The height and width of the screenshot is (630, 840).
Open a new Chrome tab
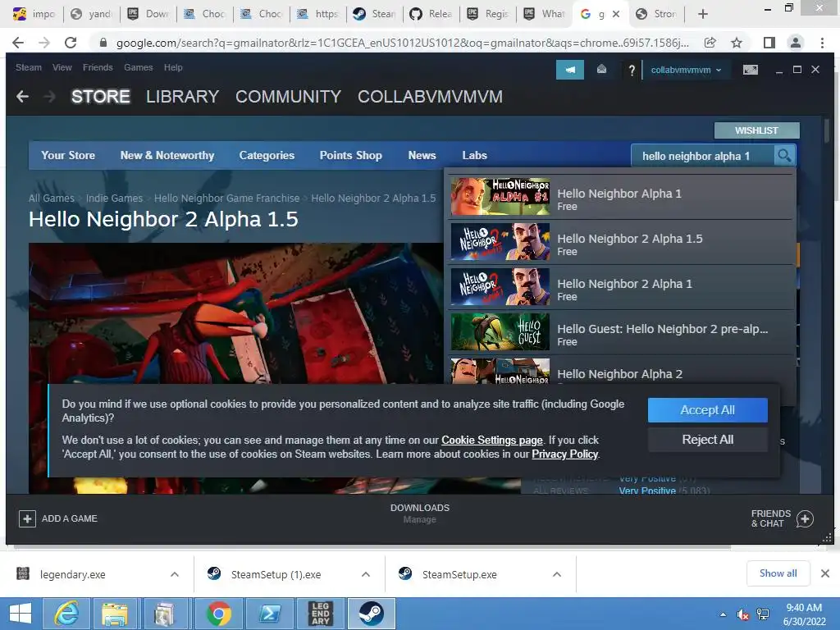[703, 14]
